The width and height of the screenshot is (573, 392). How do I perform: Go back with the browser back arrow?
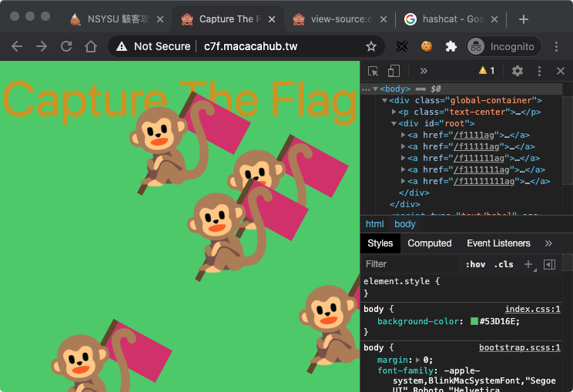17,46
